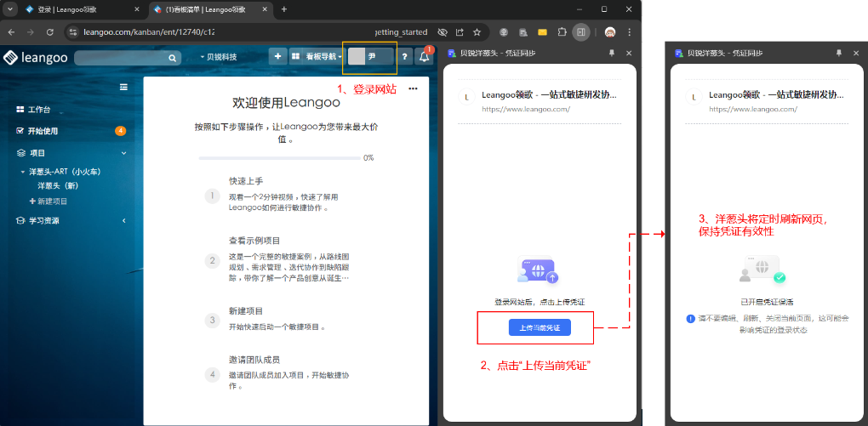This screenshot has width=868, height=426.
Task: Click the green-check illustration in keep-alive panel
Action: tap(764, 270)
